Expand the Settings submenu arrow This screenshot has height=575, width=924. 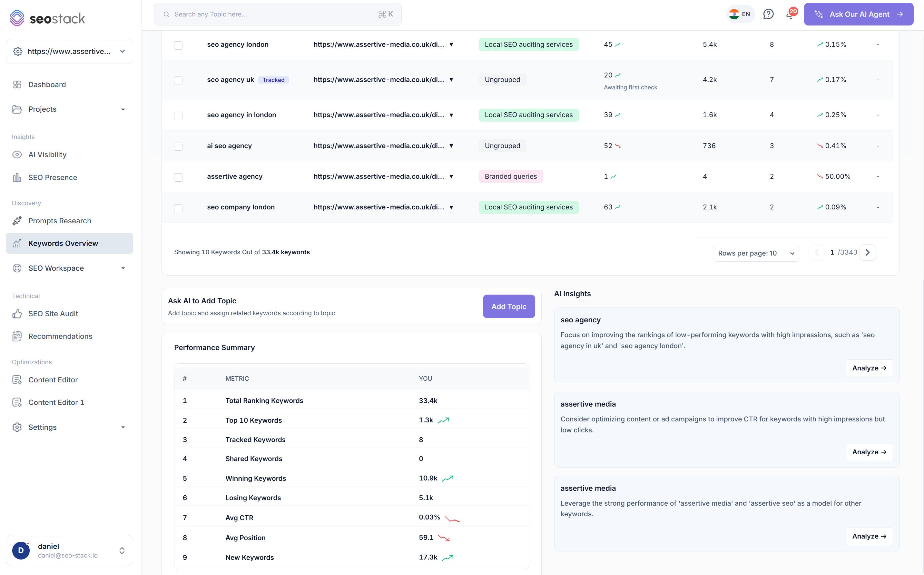pos(123,427)
